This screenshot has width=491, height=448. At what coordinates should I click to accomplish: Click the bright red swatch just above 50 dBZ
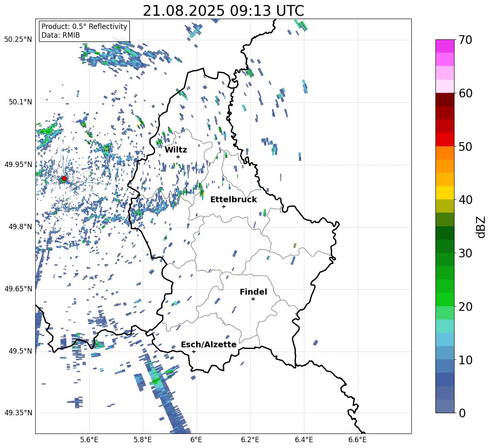[x=445, y=140]
